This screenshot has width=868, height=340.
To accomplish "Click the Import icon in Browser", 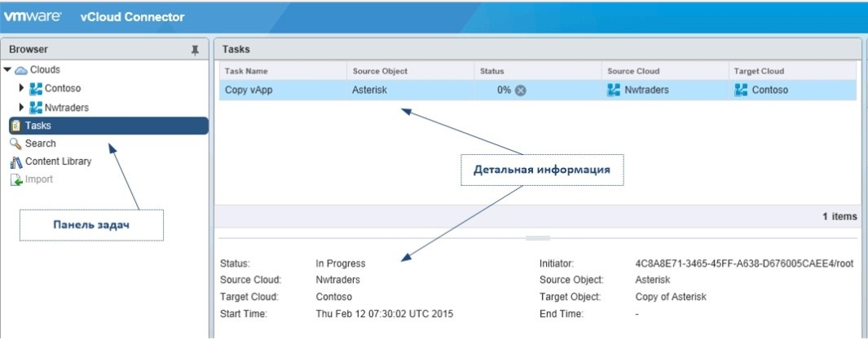I will click(x=16, y=180).
